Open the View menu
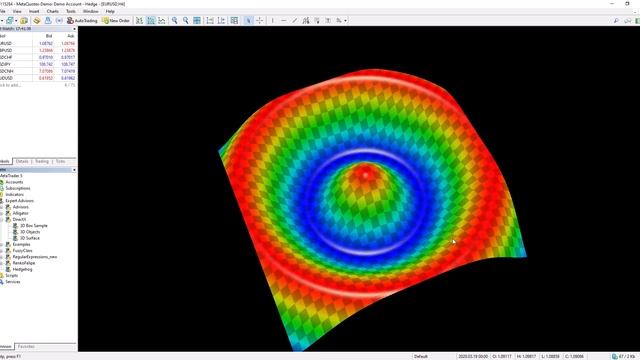 tap(17, 11)
